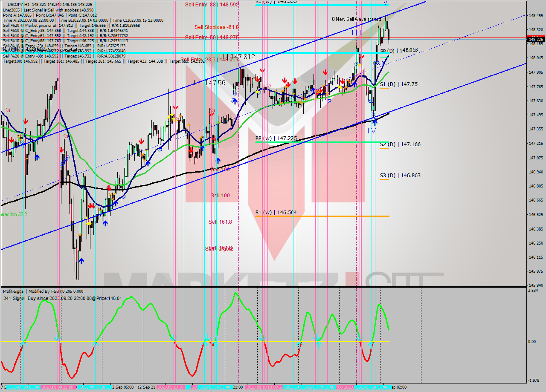Click the 'PP (D) | 148.053' pivot label
Viewport: 546px width, 392px height.
[x=399, y=50]
